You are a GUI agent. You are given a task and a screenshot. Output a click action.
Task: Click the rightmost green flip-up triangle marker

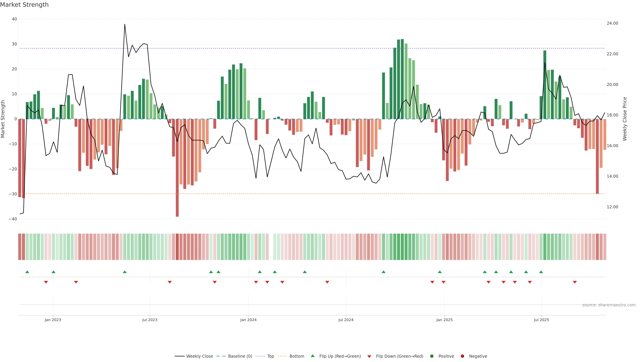541,272
